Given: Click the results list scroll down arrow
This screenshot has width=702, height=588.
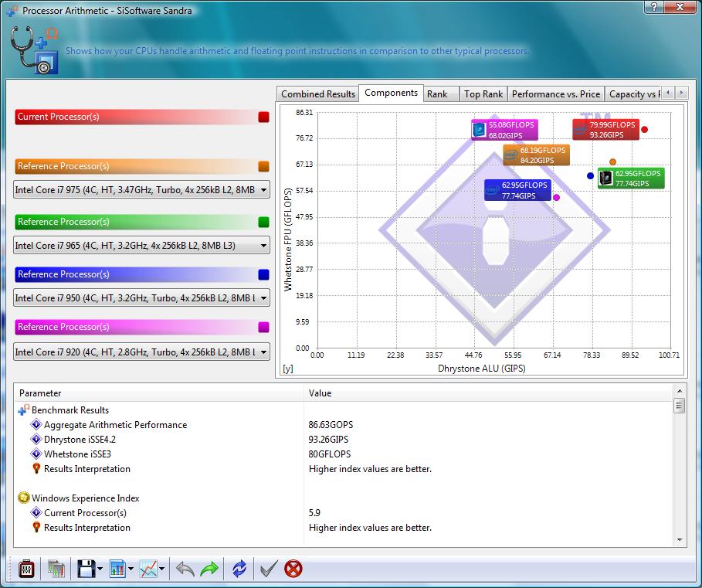Looking at the screenshot, I should point(680,540).
